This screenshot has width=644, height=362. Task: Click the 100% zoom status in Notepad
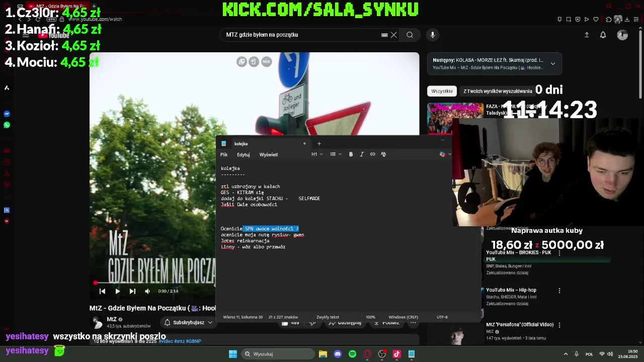(x=370, y=317)
